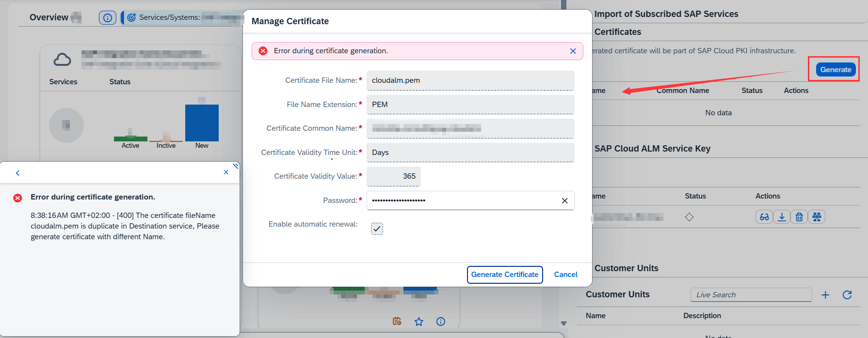Open the File Name Extension PEM dropdown
The image size is (868, 338).
(x=470, y=105)
